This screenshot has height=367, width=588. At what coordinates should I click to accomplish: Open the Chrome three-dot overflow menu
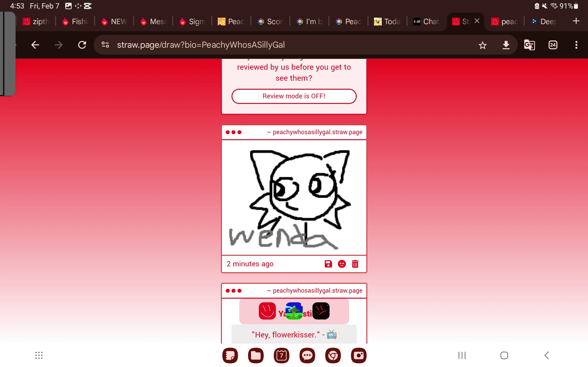point(576,45)
